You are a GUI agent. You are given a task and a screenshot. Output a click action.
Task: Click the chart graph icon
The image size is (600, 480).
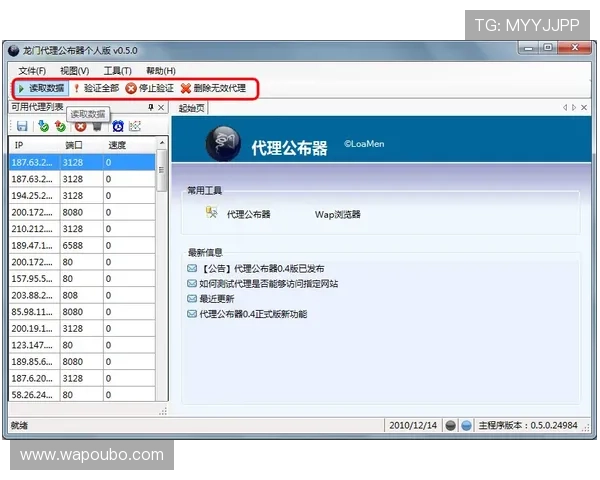point(135,126)
